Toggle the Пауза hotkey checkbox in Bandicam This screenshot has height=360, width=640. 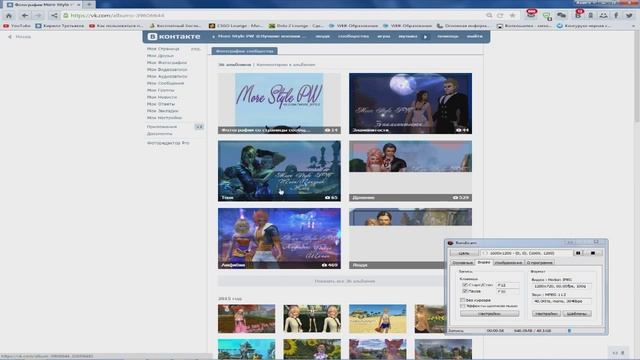pos(465,291)
